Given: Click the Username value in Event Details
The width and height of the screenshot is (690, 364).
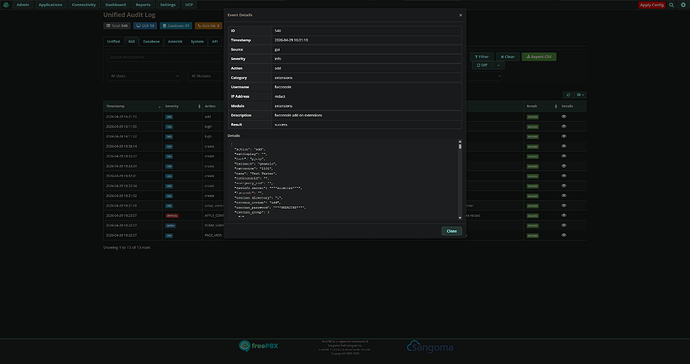Looking at the screenshot, I should click(283, 87).
